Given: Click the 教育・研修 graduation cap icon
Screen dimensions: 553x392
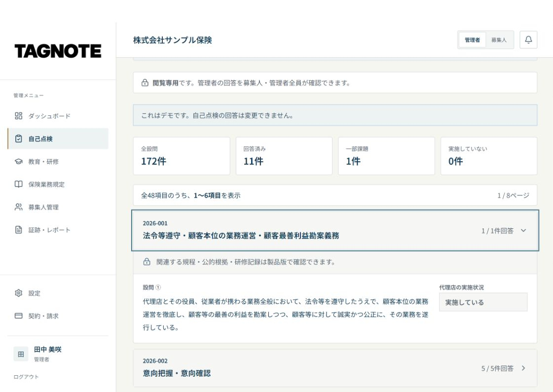Looking at the screenshot, I should pyautogui.click(x=18, y=161).
